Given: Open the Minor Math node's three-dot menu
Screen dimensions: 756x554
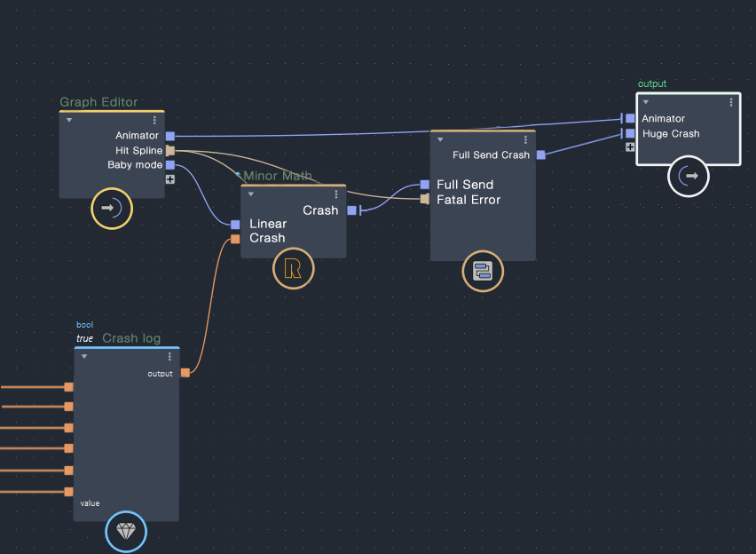Looking at the screenshot, I should pos(336,194).
